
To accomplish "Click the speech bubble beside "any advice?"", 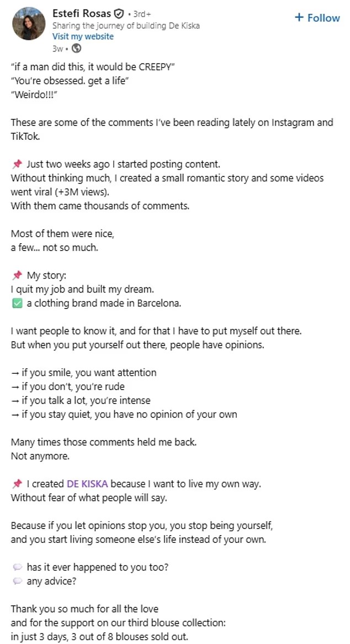I will coord(17,580).
